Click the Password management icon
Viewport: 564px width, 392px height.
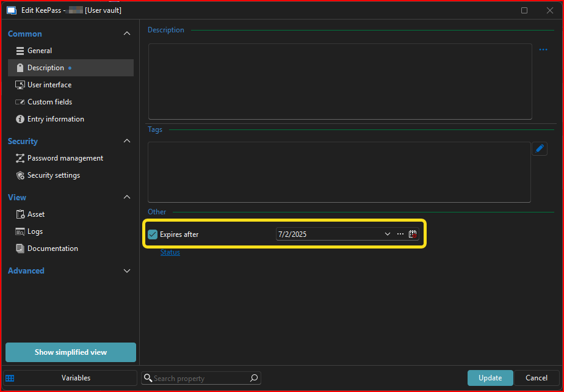tap(20, 158)
